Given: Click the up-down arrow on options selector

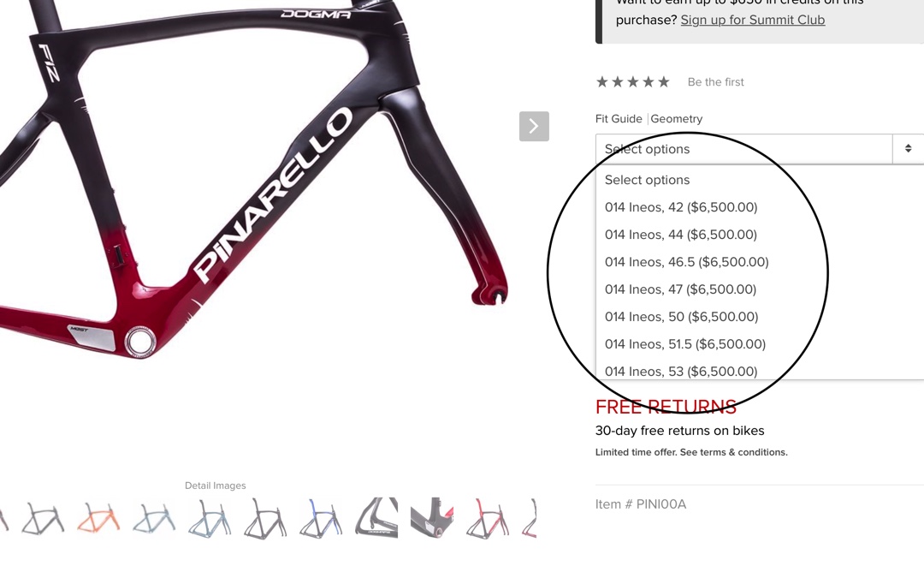Looking at the screenshot, I should (x=908, y=149).
